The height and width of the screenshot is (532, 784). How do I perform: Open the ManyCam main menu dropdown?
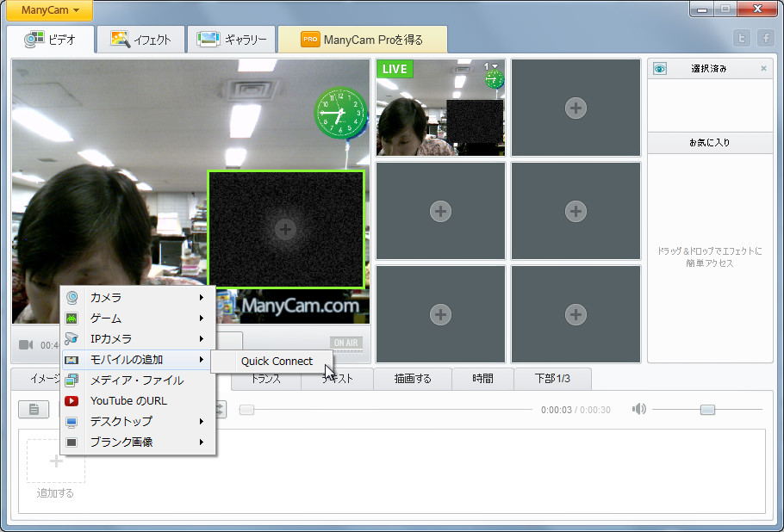click(x=49, y=10)
